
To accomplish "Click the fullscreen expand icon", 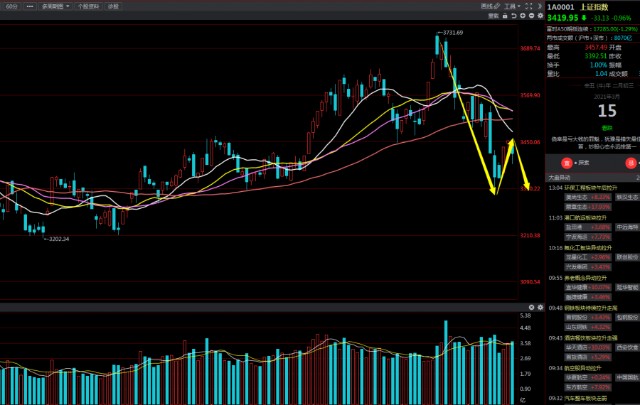I will (526, 6).
